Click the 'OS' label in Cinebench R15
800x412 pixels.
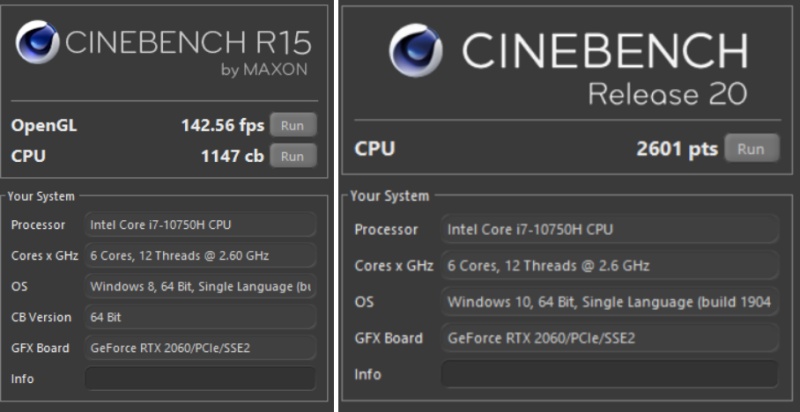coord(19,287)
